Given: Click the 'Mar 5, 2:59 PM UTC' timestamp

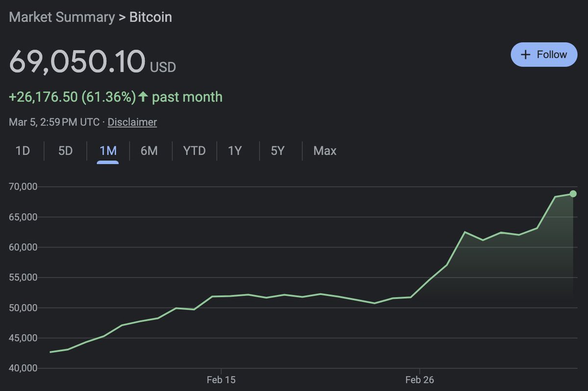Looking at the screenshot, I should click(x=54, y=122).
